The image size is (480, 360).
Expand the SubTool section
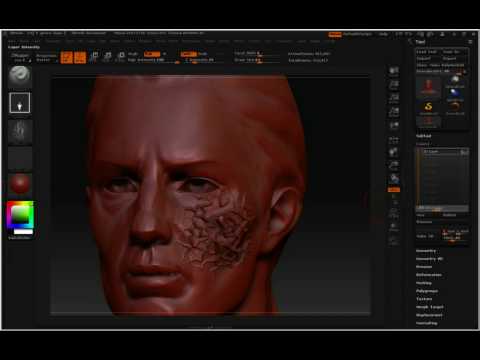pyautogui.click(x=424, y=136)
